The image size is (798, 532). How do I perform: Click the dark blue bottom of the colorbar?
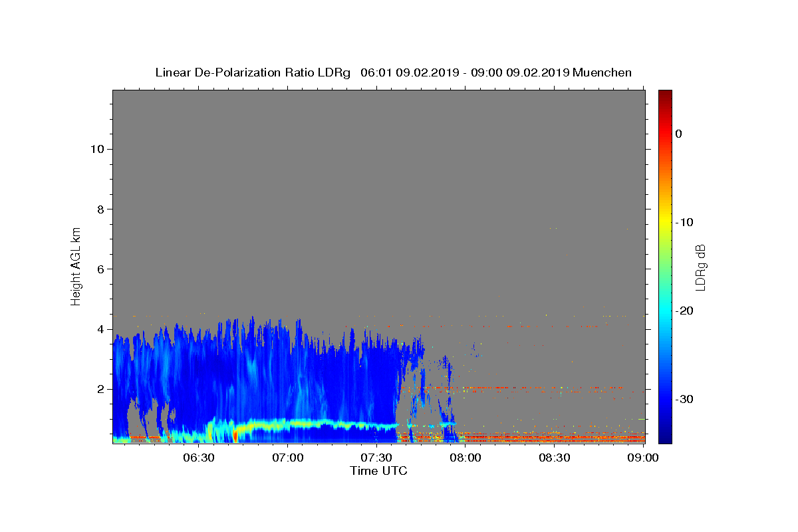665,437
